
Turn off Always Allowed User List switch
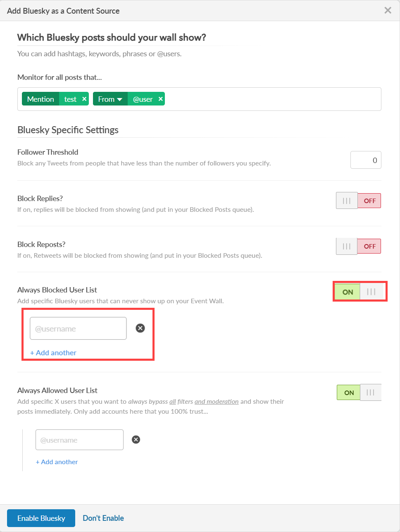359,393
